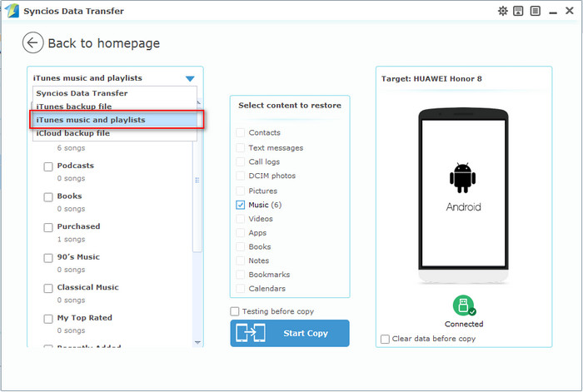Enable Clear data before copy checkbox

(x=385, y=339)
